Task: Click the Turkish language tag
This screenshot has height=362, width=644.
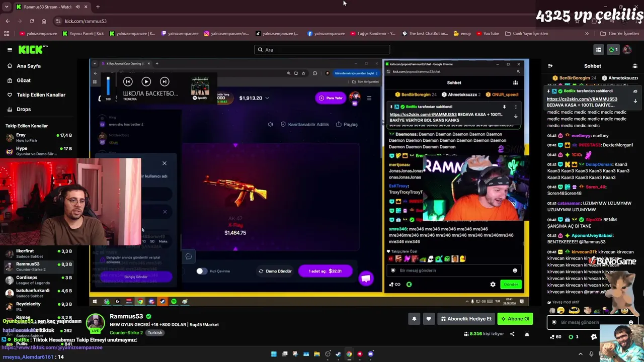Action: point(155,333)
